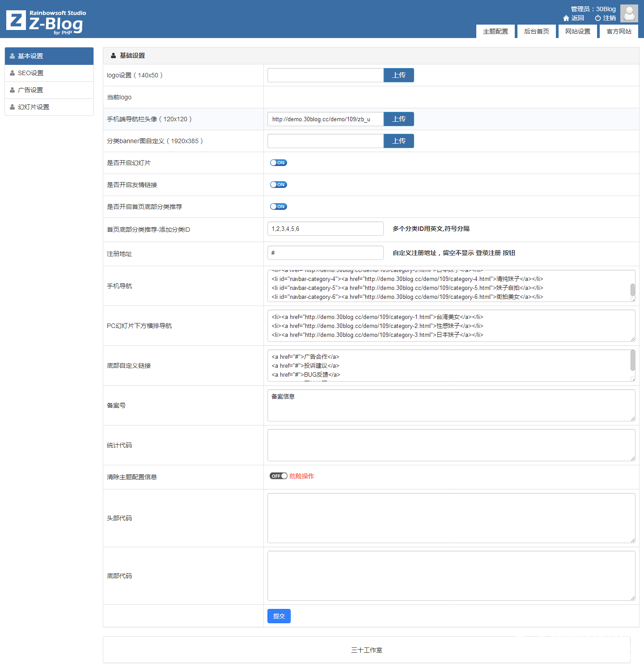Click the power icon beside 注销

597,18
